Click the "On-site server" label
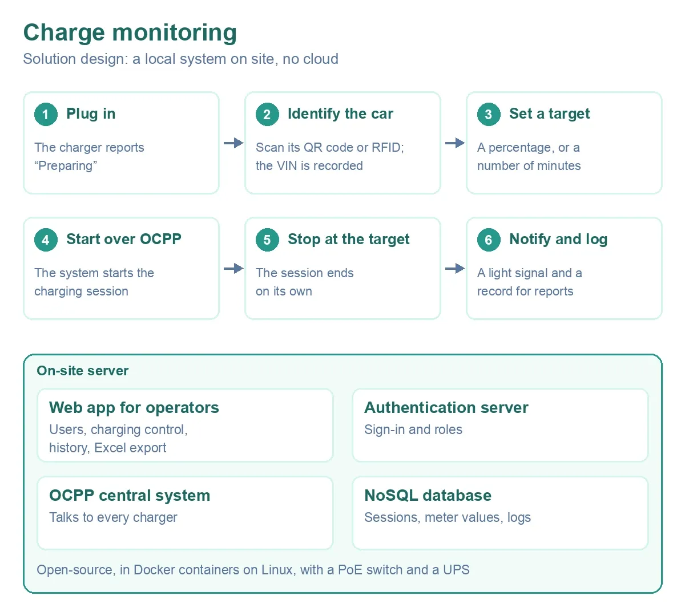The width and height of the screenshot is (685, 616). (83, 371)
